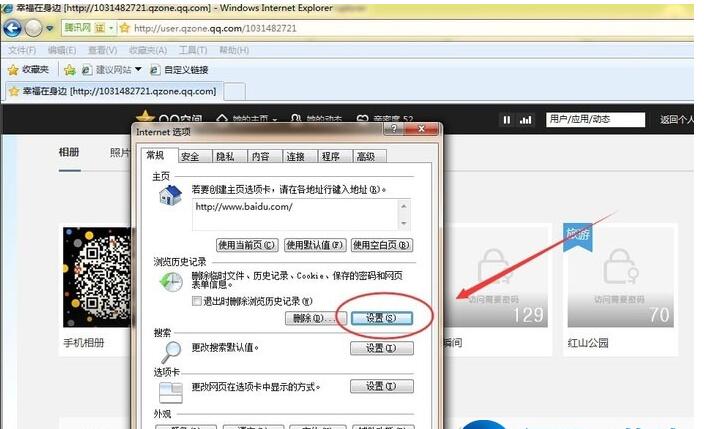Viewport: 704px width, 429px height.
Task: Switch to the 高级 tab
Action: point(365,156)
